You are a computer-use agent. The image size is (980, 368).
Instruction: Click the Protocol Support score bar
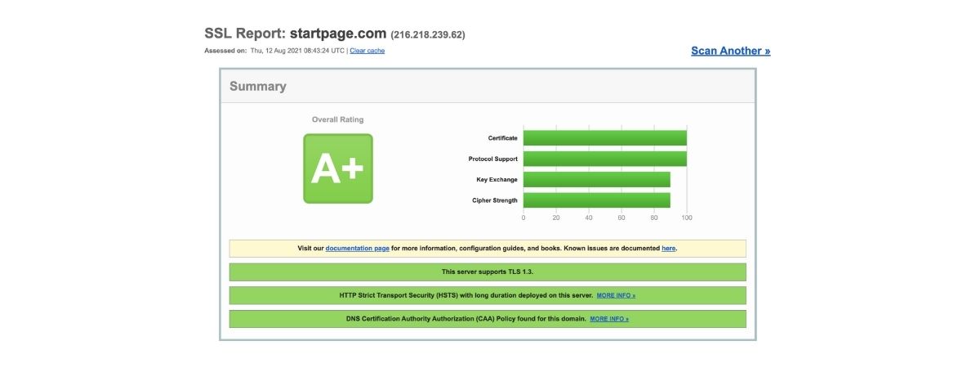[x=604, y=159]
